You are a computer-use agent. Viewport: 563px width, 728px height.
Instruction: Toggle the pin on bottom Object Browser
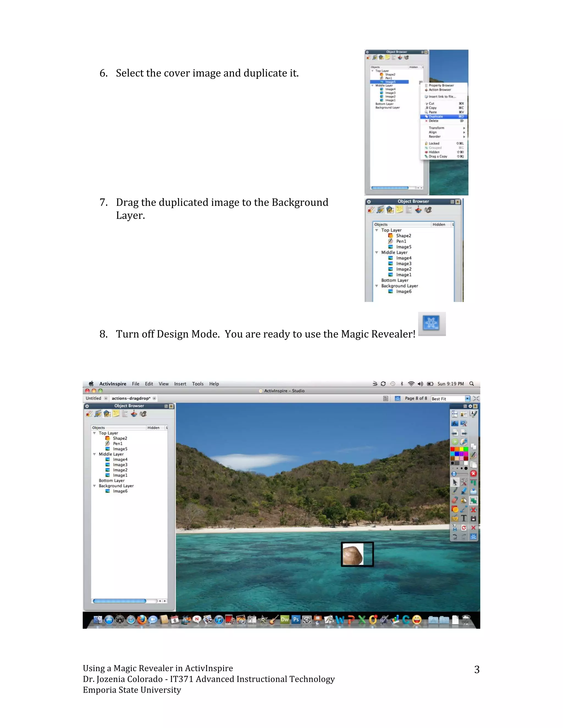tap(172, 406)
